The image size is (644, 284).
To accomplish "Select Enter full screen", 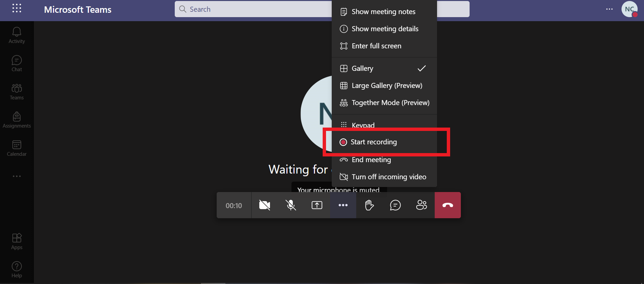I will [x=384, y=46].
